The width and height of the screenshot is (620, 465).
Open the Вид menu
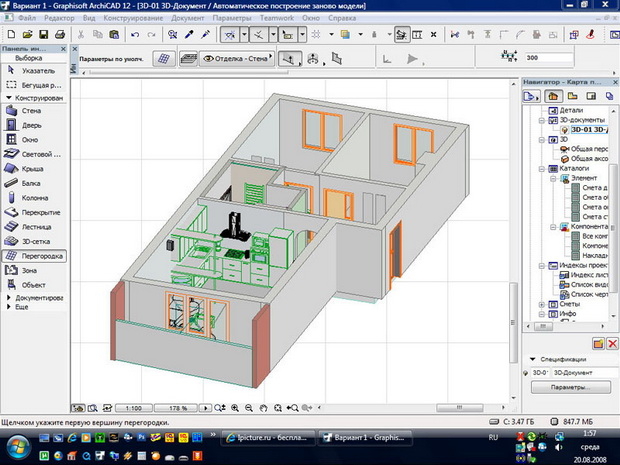pos(89,18)
